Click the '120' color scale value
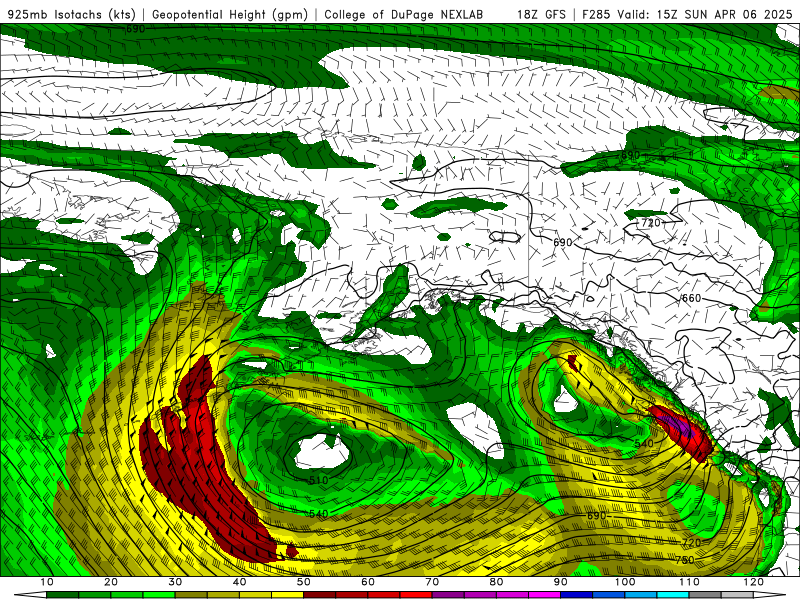Viewport: 800px width, 600px height. coord(754,582)
